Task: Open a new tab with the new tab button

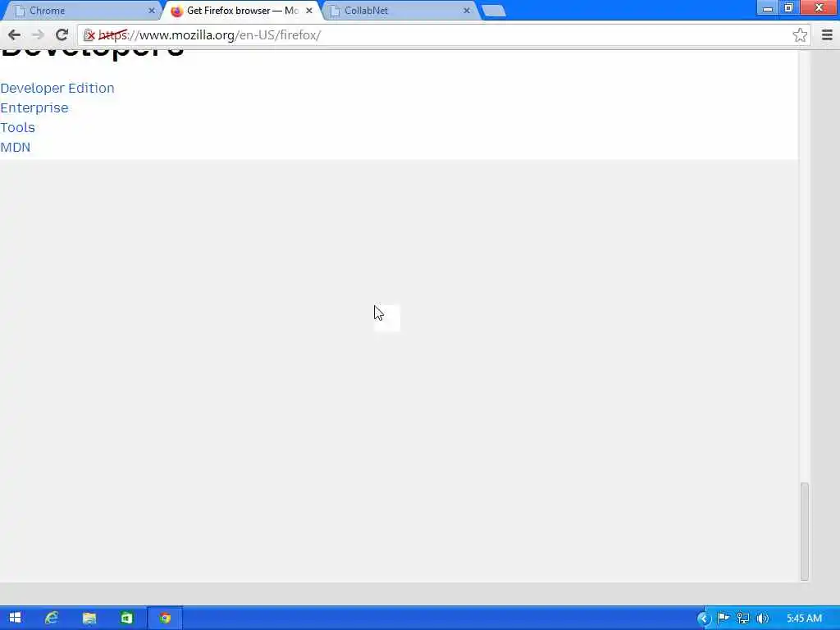Action: pos(493,11)
